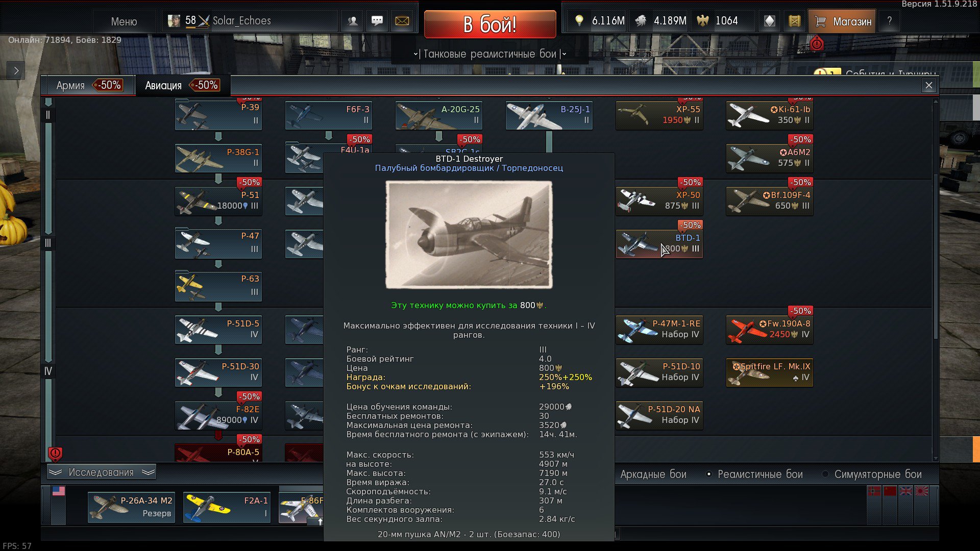This screenshot has height=551, width=980.
Task: Select the Ki-61-Ib premium aircraft
Action: 770,115
